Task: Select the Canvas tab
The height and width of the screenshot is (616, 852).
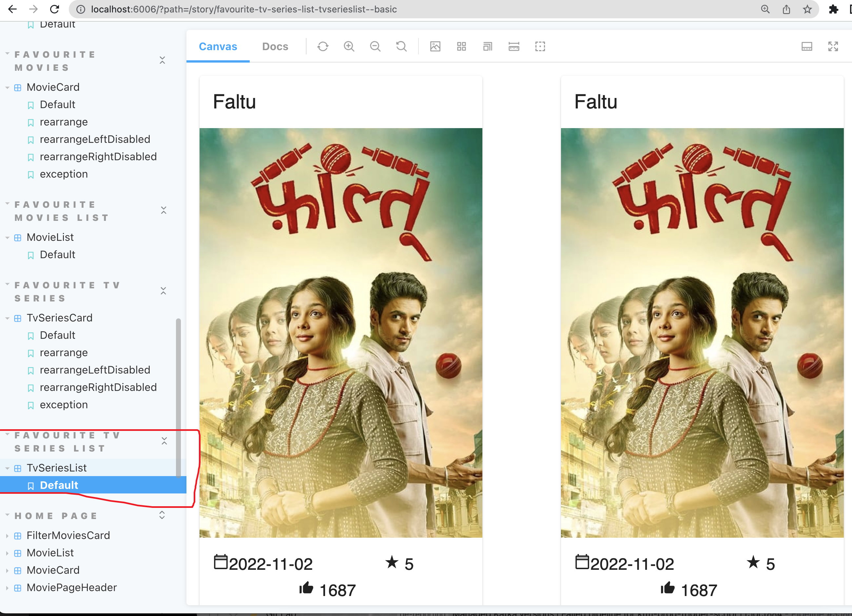Action: coord(218,47)
